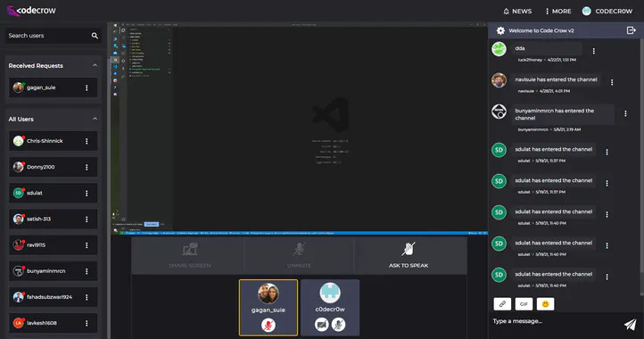Select the gagan_suie participant card
The image size is (644, 339).
(x=268, y=308)
